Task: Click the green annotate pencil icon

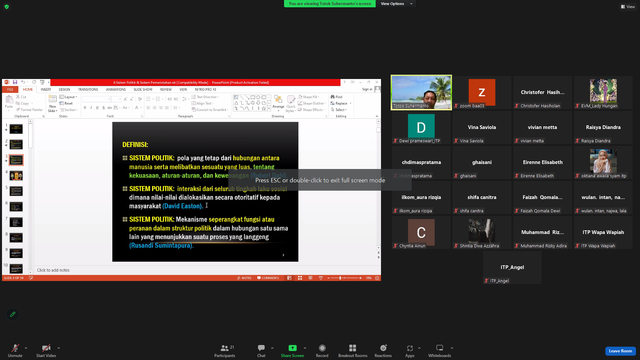Action: pos(13,314)
